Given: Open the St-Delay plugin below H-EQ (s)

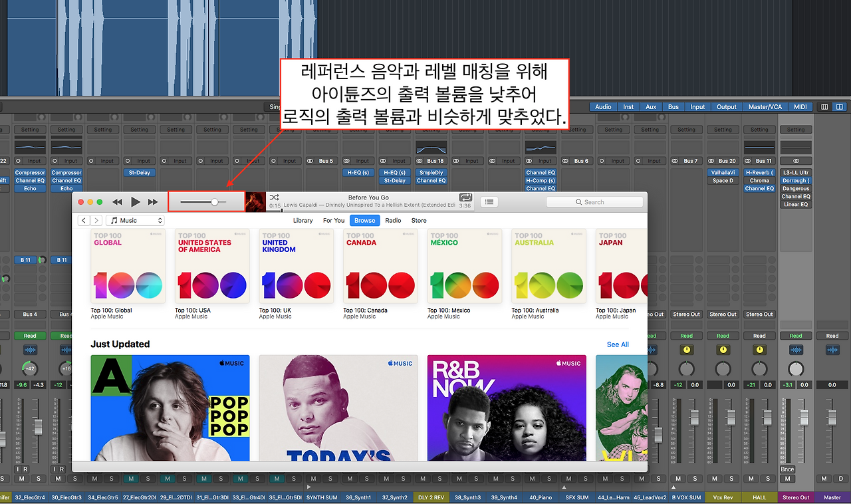Looking at the screenshot, I should click(394, 181).
